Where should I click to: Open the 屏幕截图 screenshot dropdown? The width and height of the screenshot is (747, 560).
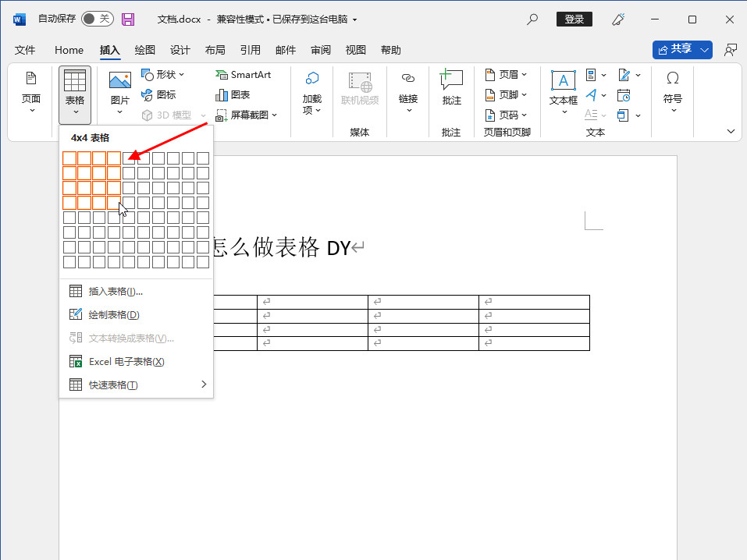coord(246,115)
